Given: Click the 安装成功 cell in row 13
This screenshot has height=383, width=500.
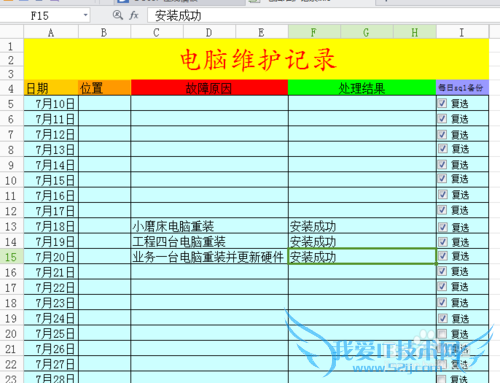Looking at the screenshot, I should [x=362, y=226].
